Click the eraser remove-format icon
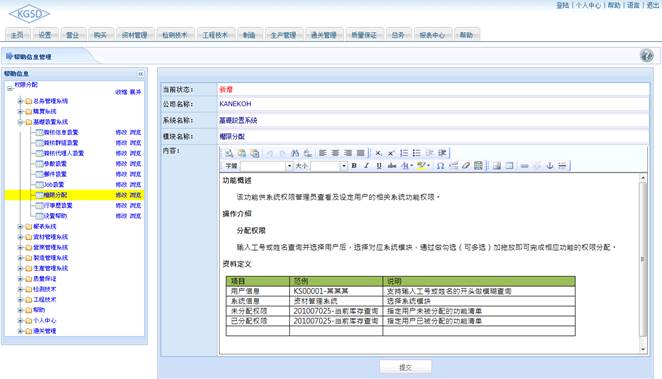 (x=466, y=166)
